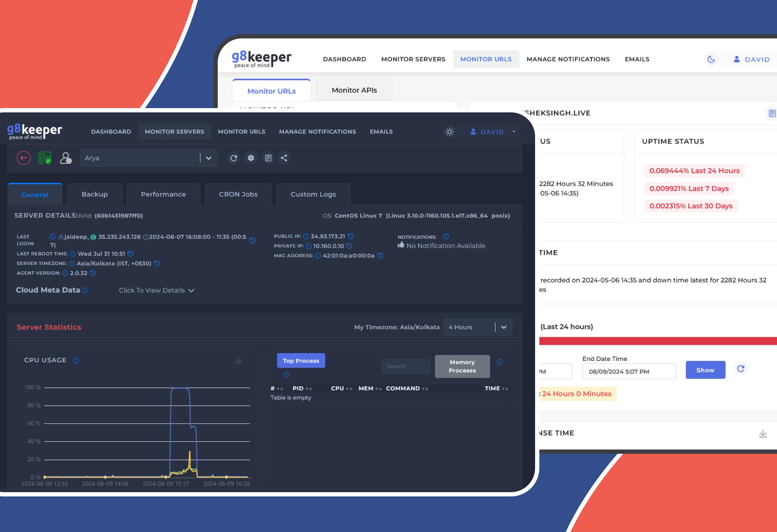Sort process table by CPU column
777x532 pixels.
pyautogui.click(x=342, y=388)
